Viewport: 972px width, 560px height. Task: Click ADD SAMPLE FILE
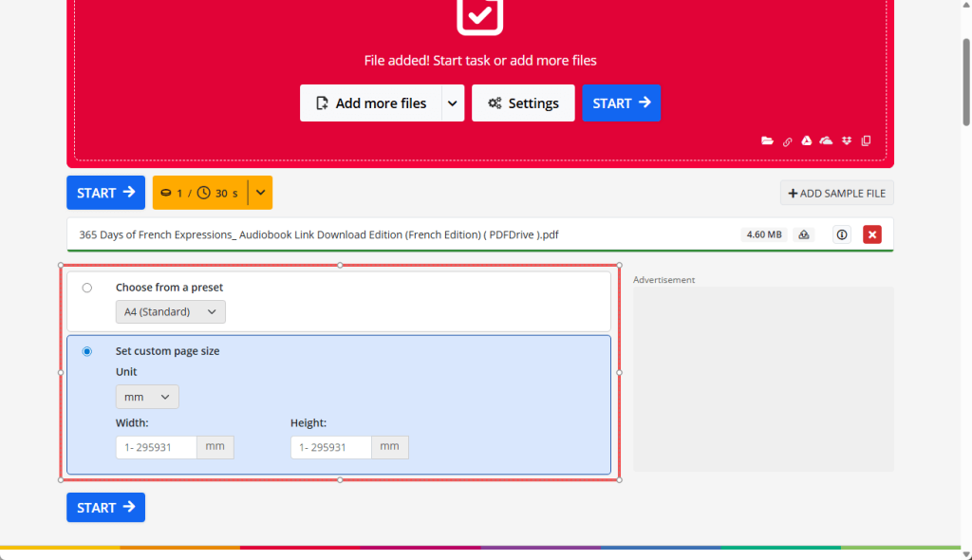(836, 192)
